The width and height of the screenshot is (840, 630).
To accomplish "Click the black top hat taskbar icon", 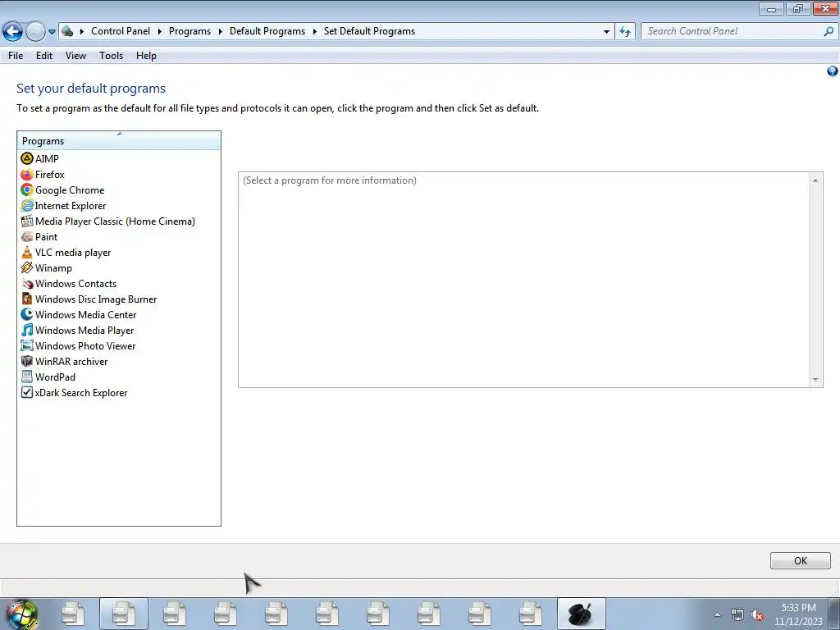I will tap(582, 614).
